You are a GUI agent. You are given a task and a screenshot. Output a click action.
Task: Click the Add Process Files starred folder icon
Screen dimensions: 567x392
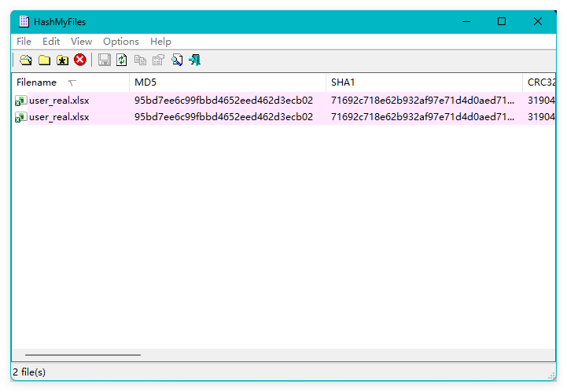[63, 60]
